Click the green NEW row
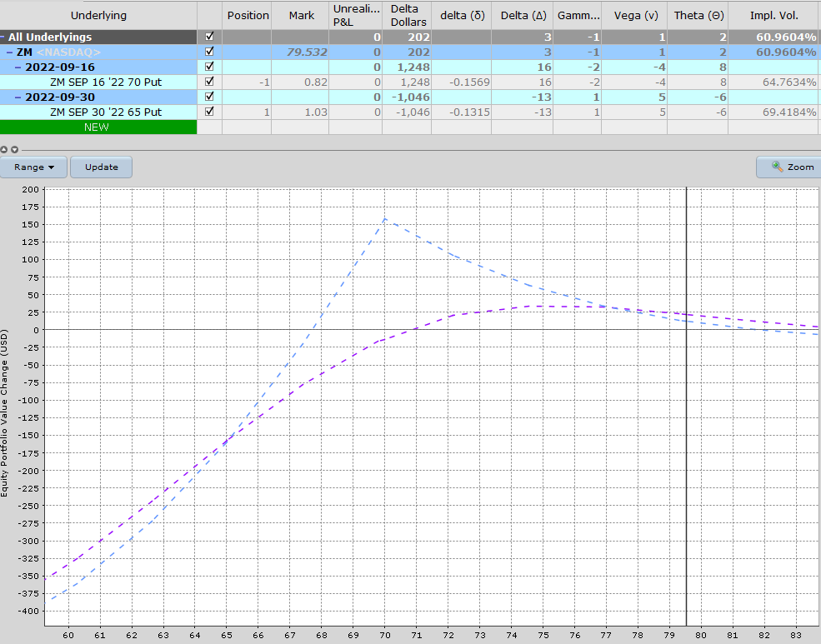The image size is (821, 644). click(x=96, y=127)
